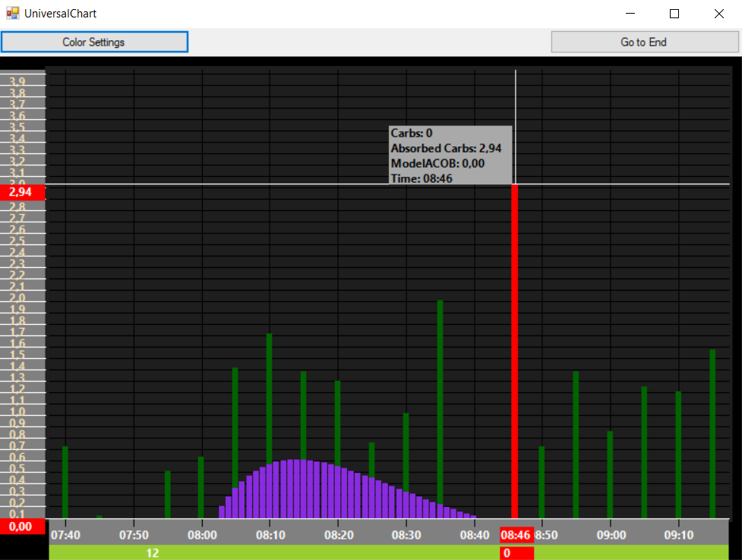Select the green bar at 07:40
742x560 pixels.
pyautogui.click(x=65, y=483)
